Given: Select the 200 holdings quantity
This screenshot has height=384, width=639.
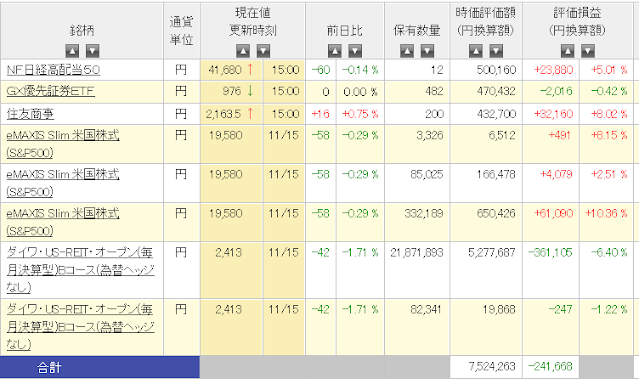Looking at the screenshot, I should tap(434, 114).
